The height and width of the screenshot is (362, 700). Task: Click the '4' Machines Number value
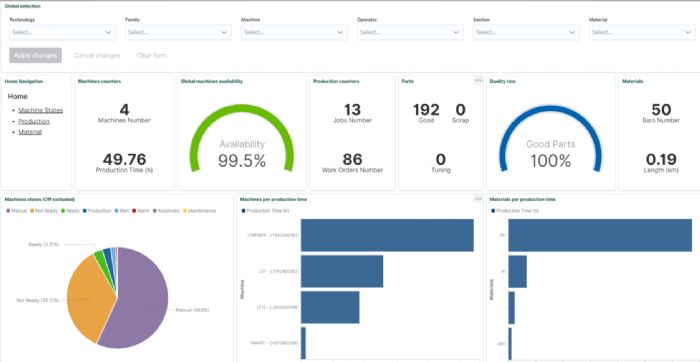124,109
